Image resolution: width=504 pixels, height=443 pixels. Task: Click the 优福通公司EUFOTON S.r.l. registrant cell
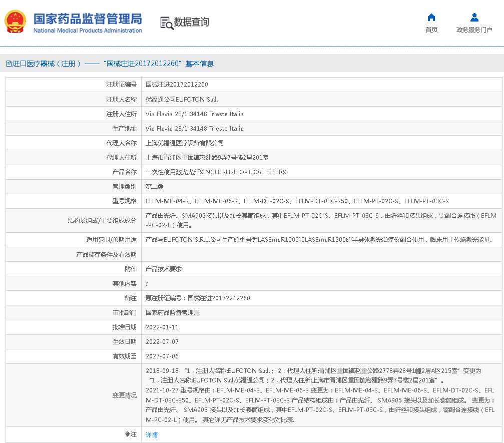pos(182,100)
